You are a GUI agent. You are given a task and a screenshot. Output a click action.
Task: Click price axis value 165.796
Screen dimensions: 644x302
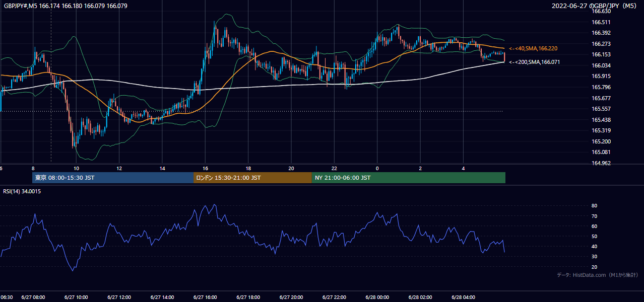coord(601,87)
